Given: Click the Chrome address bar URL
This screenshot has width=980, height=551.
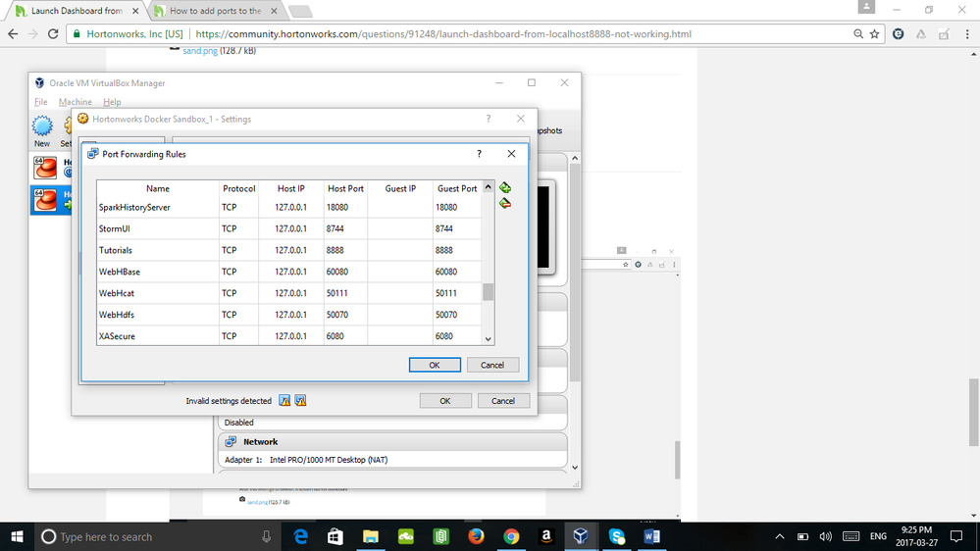Looking at the screenshot, I should pos(443,34).
